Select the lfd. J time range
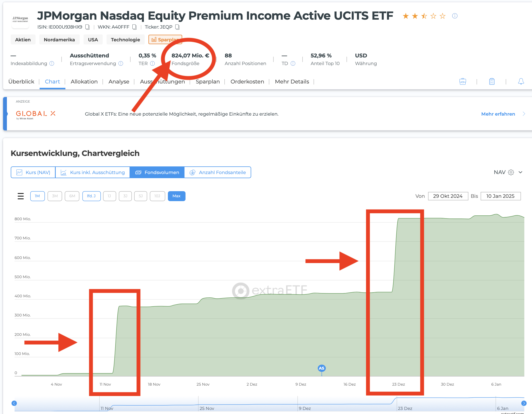The width and height of the screenshot is (532, 414). 91,196
